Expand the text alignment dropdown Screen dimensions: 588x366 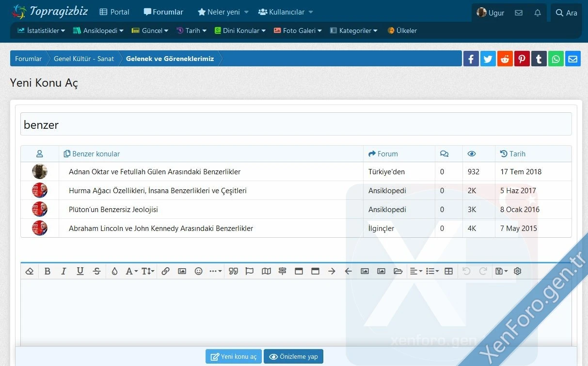[x=415, y=271]
